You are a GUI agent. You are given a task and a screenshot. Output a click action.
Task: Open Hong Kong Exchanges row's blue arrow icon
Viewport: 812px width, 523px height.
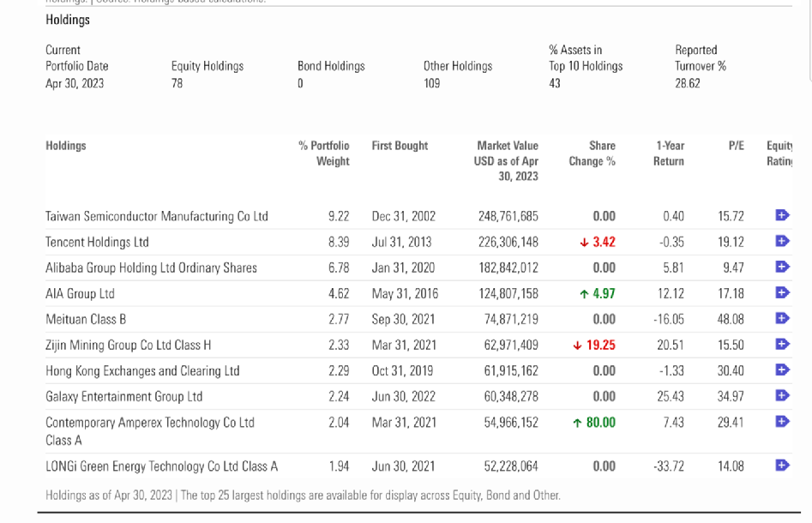(782, 370)
